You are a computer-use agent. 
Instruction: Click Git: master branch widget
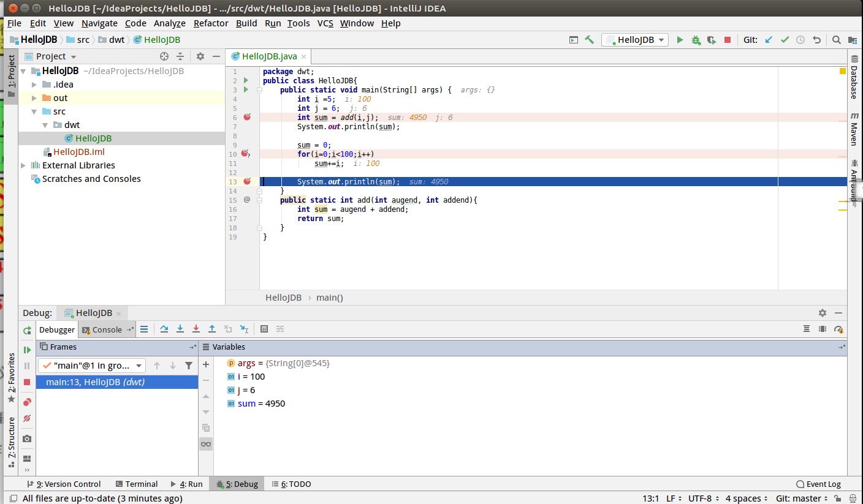click(x=802, y=498)
